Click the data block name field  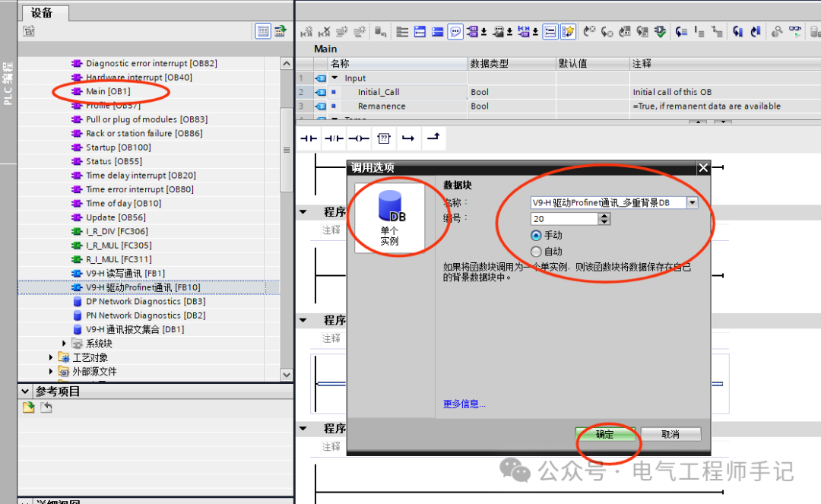pyautogui.click(x=608, y=202)
